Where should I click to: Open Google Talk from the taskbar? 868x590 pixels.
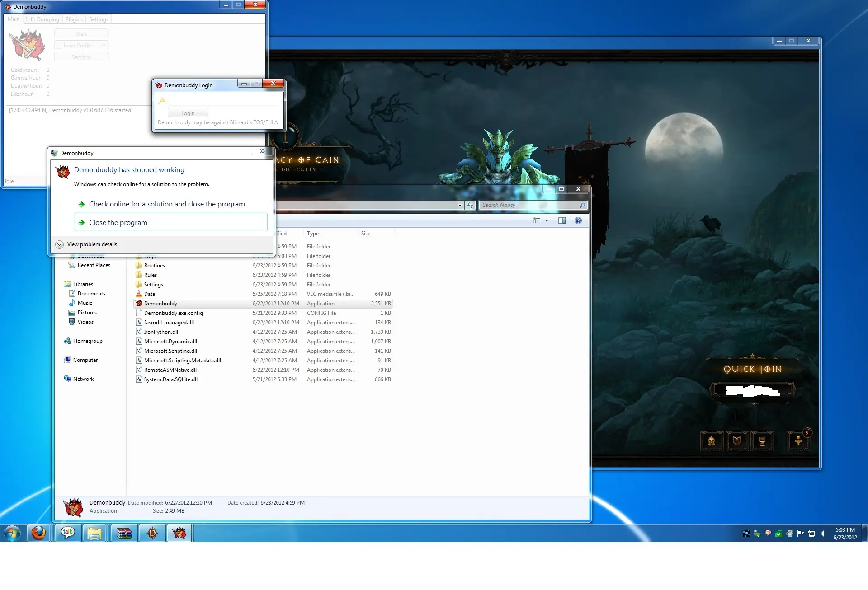tap(68, 533)
